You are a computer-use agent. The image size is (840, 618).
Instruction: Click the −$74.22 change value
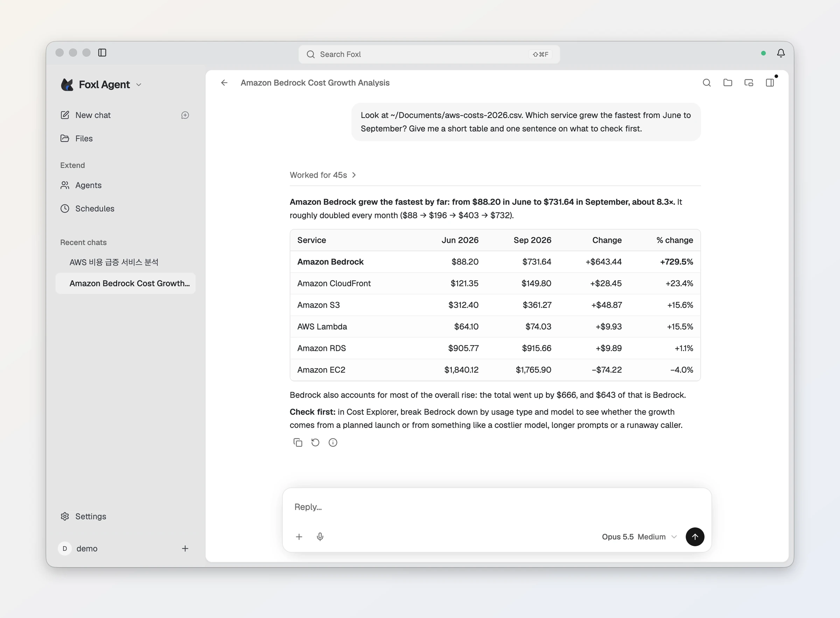tap(607, 370)
